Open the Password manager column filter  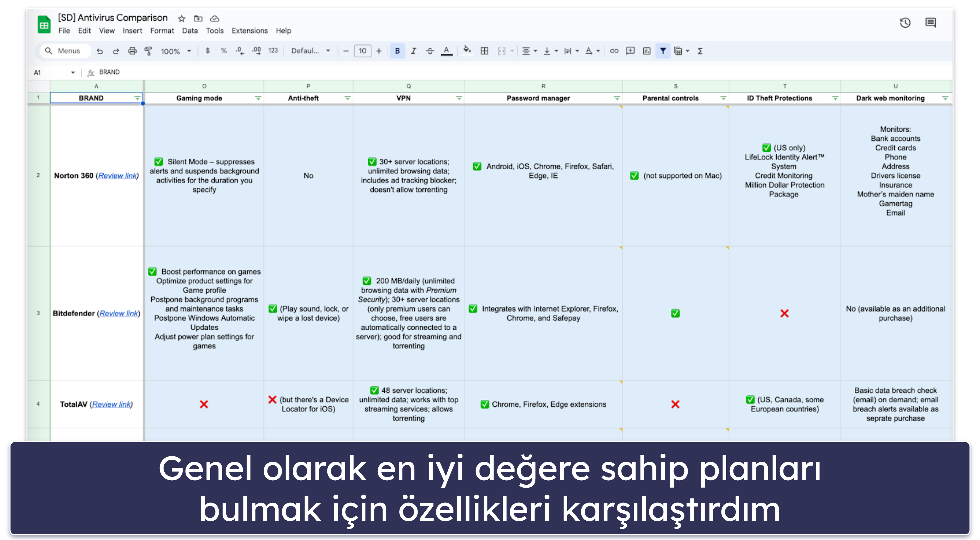617,98
